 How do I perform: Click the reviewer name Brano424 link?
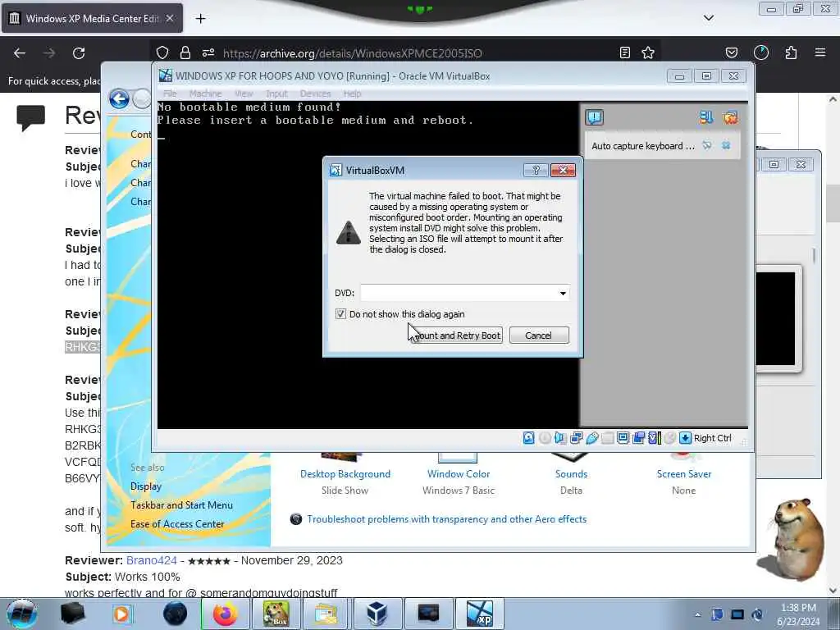tap(152, 560)
